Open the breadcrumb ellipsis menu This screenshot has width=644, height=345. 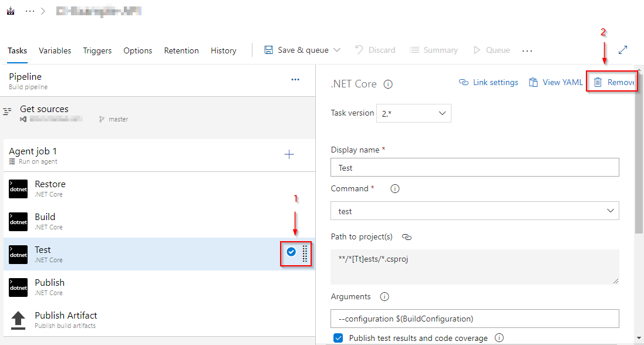pos(30,11)
